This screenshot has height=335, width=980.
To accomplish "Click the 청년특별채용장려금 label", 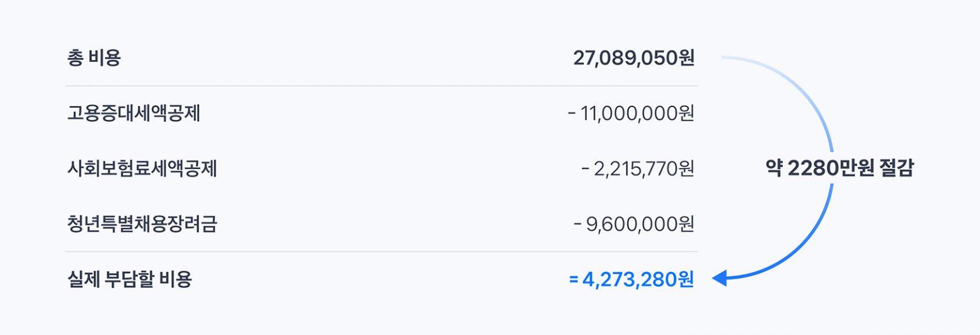I will point(142,224).
